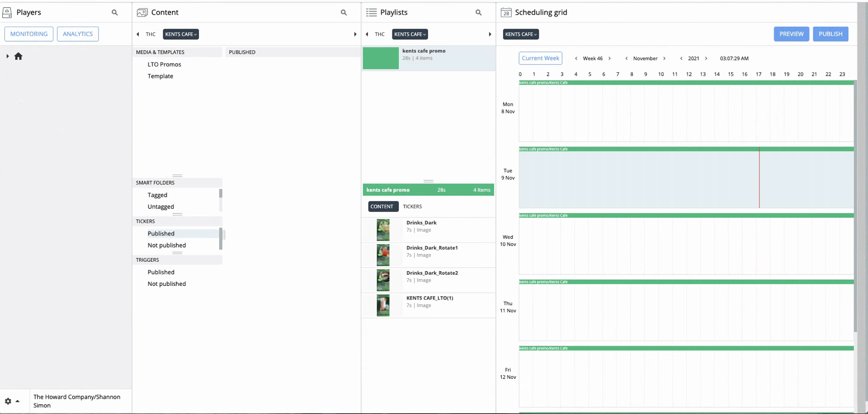Image resolution: width=868 pixels, height=414 pixels.
Task: Go to previous month before November
Action: coord(626,59)
